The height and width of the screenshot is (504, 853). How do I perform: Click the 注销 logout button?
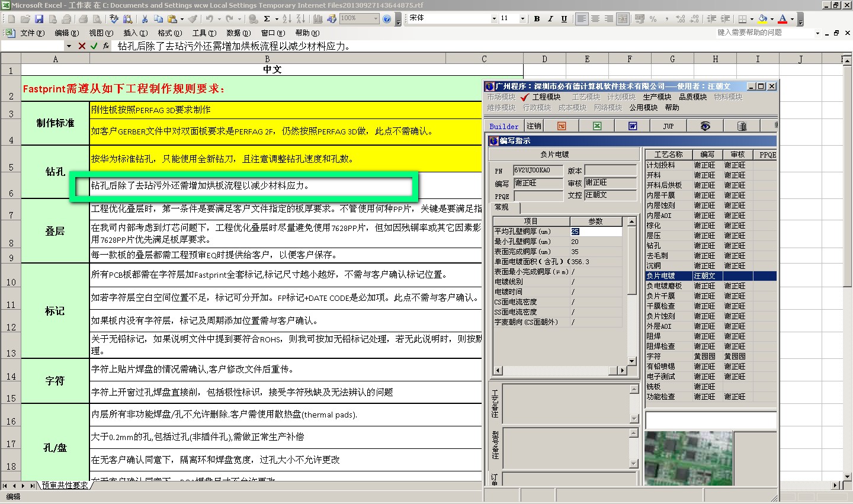click(534, 126)
